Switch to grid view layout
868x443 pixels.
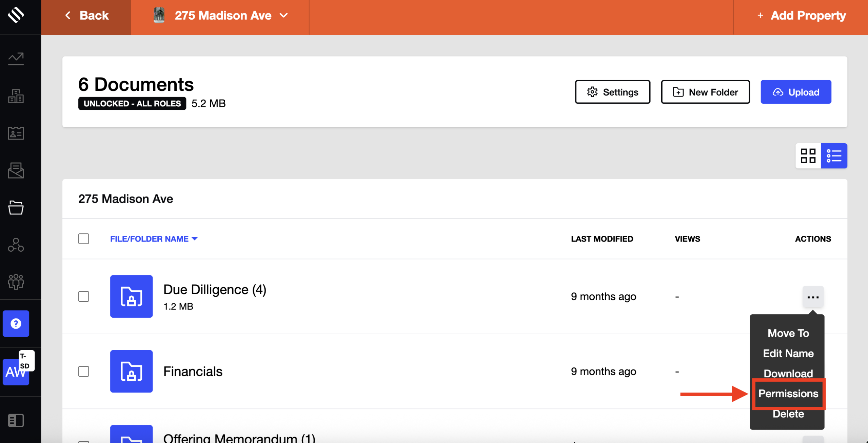pos(808,156)
